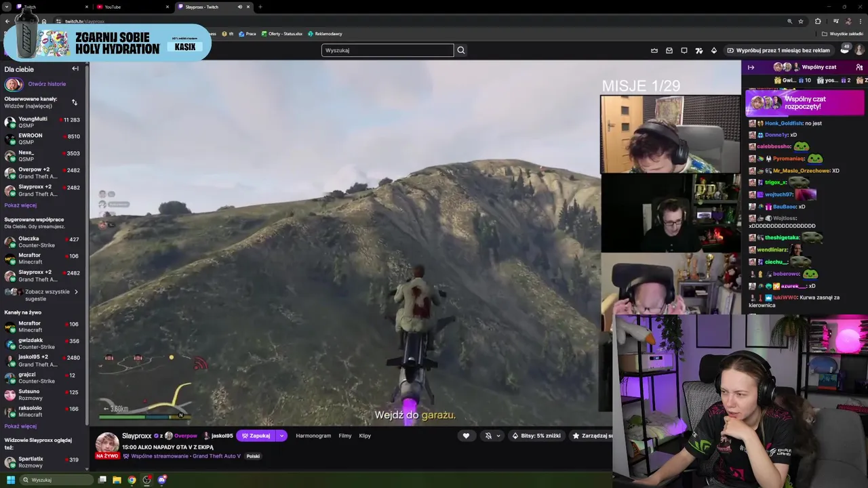Click the 7TV extension icon
The image size is (868, 488).
click(699, 50)
